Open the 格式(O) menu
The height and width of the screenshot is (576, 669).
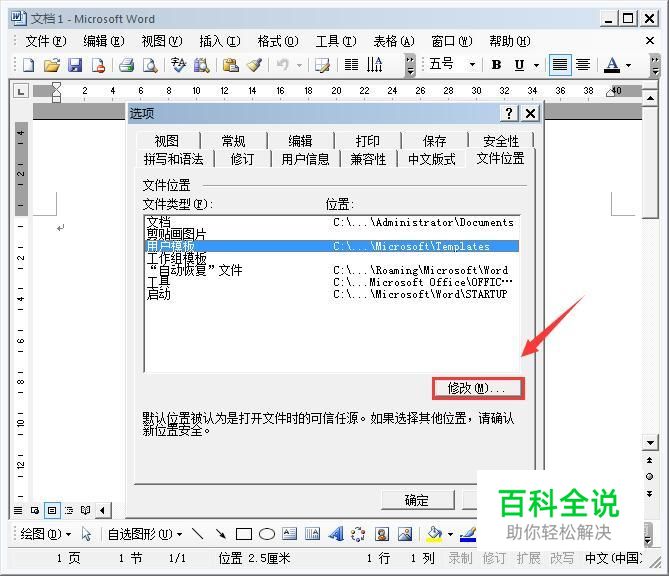click(278, 41)
